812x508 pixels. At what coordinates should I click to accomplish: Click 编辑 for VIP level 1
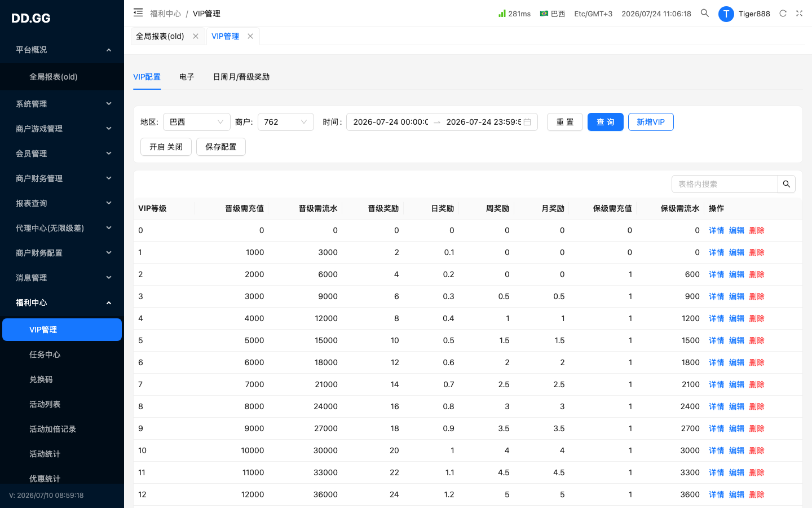pyautogui.click(x=736, y=252)
